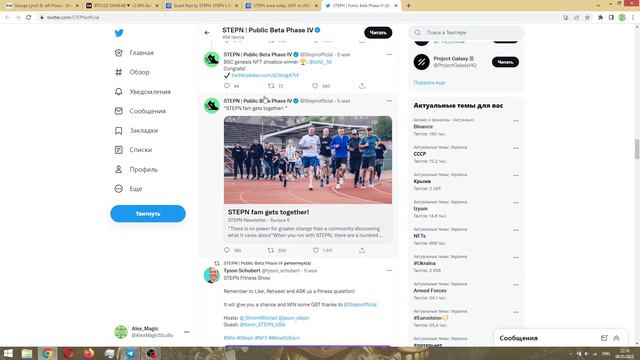Open more options on Tyson Schubert tweet

[389, 271]
